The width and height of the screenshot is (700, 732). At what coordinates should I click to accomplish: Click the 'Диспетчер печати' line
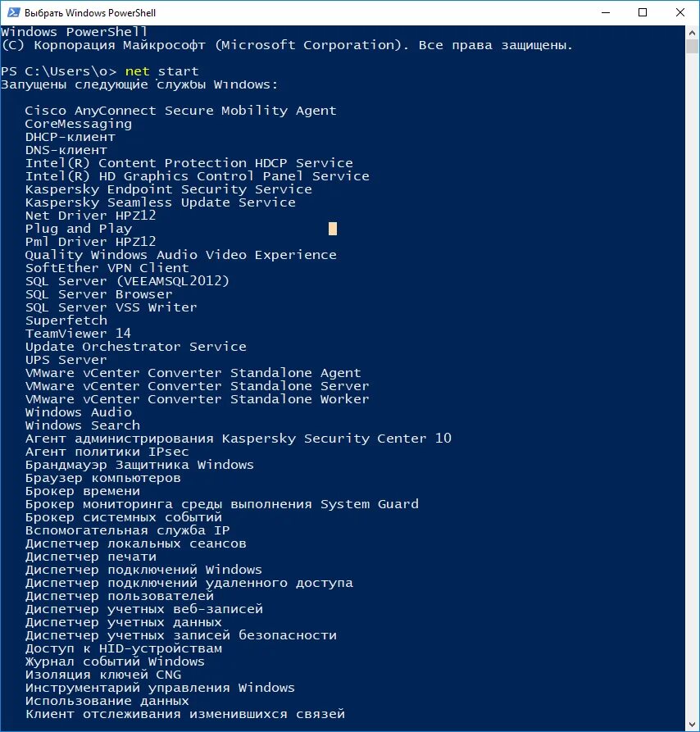[91, 557]
